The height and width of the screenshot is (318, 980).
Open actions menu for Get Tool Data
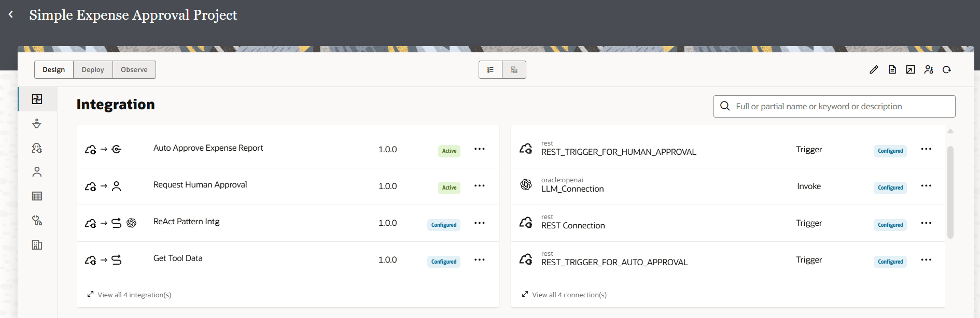pos(480,260)
